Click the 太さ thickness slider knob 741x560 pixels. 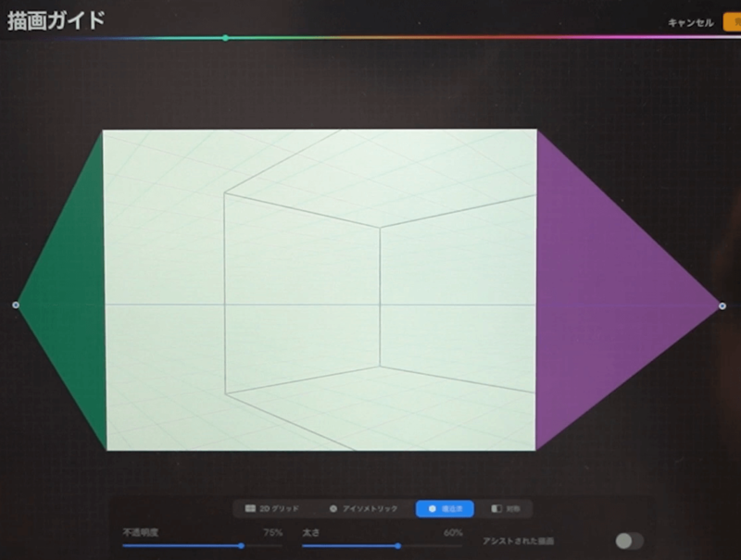pyautogui.click(x=398, y=546)
